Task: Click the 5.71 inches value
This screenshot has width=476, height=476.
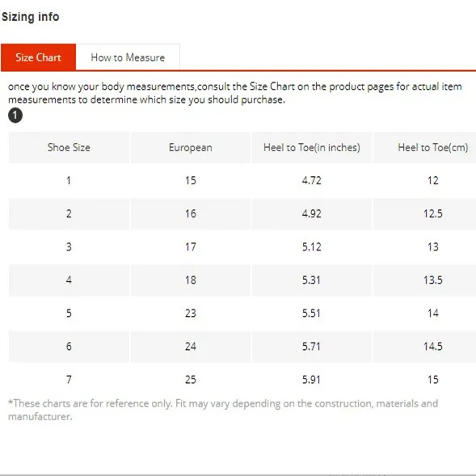Action: (311, 347)
